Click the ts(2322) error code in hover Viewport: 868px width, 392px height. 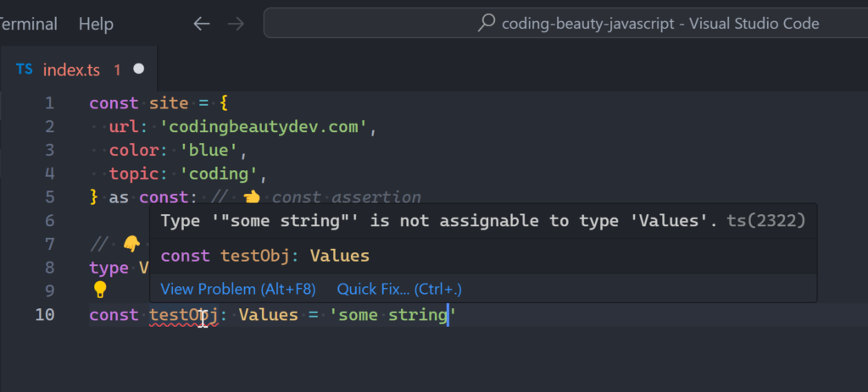766,221
